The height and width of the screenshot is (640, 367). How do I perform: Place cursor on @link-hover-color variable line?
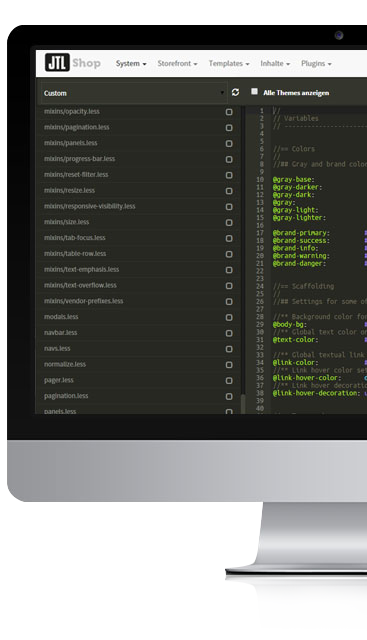click(x=307, y=378)
